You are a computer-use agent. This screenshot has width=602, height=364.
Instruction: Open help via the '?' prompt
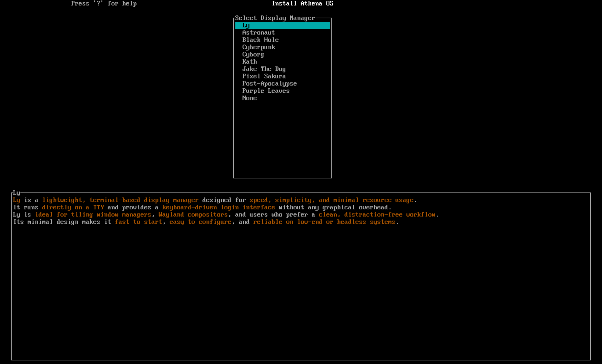click(104, 3)
